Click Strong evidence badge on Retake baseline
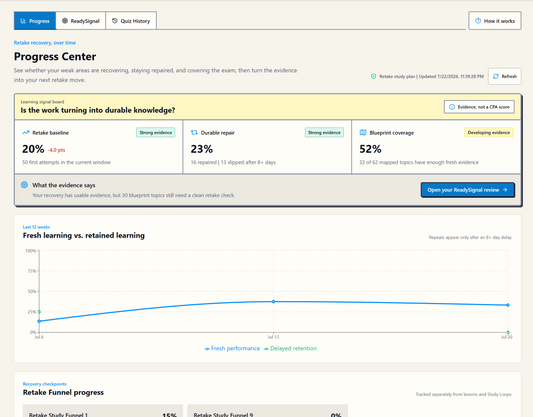The image size is (533, 417). (156, 133)
